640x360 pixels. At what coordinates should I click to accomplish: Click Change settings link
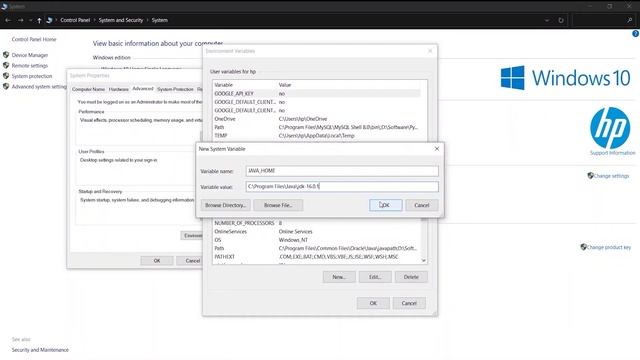(611, 176)
